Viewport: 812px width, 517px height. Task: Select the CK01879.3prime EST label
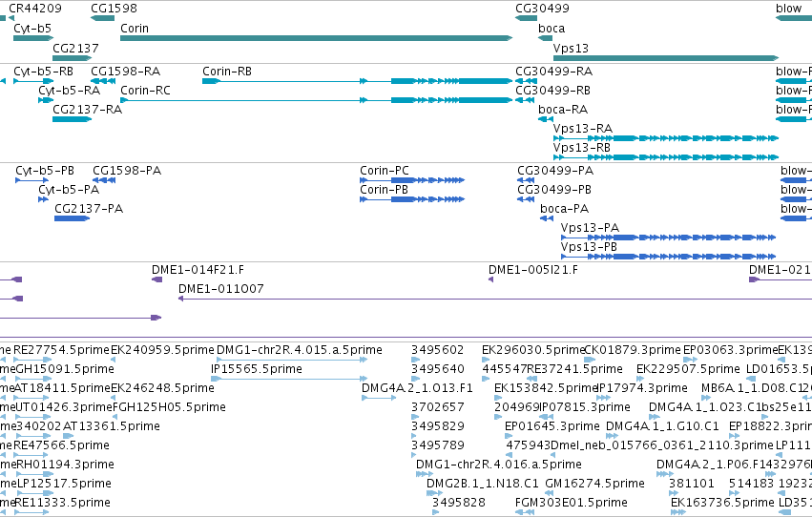[x=633, y=350]
